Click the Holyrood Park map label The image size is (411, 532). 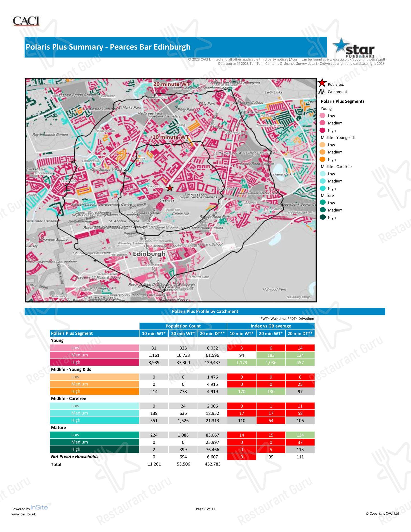[274, 289]
